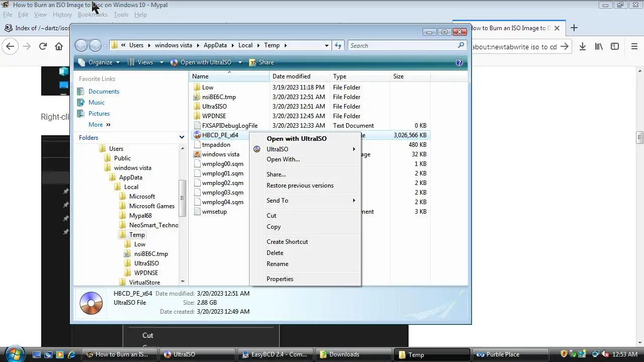The width and height of the screenshot is (644, 362).
Task: Open address bar history dropdown arrow
Action: (x=327, y=45)
